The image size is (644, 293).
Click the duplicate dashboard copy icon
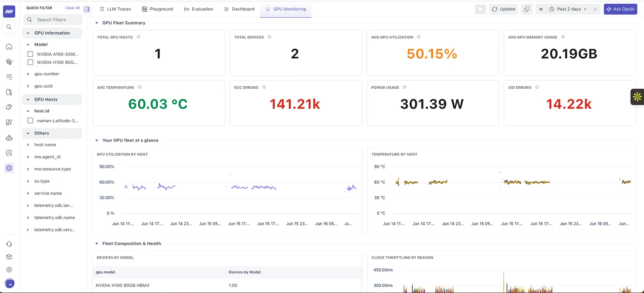point(526,9)
